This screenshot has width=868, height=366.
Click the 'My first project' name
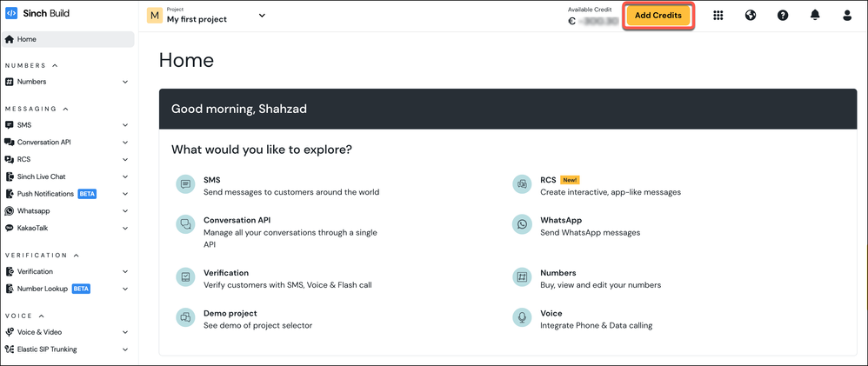[197, 19]
